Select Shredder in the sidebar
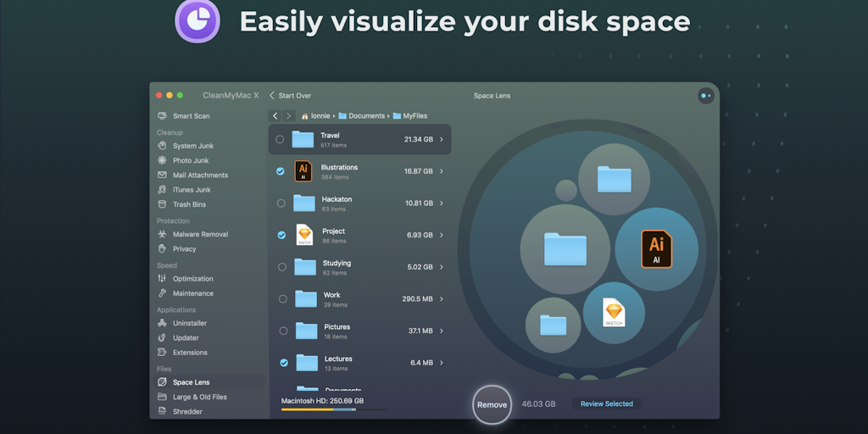 tap(187, 411)
